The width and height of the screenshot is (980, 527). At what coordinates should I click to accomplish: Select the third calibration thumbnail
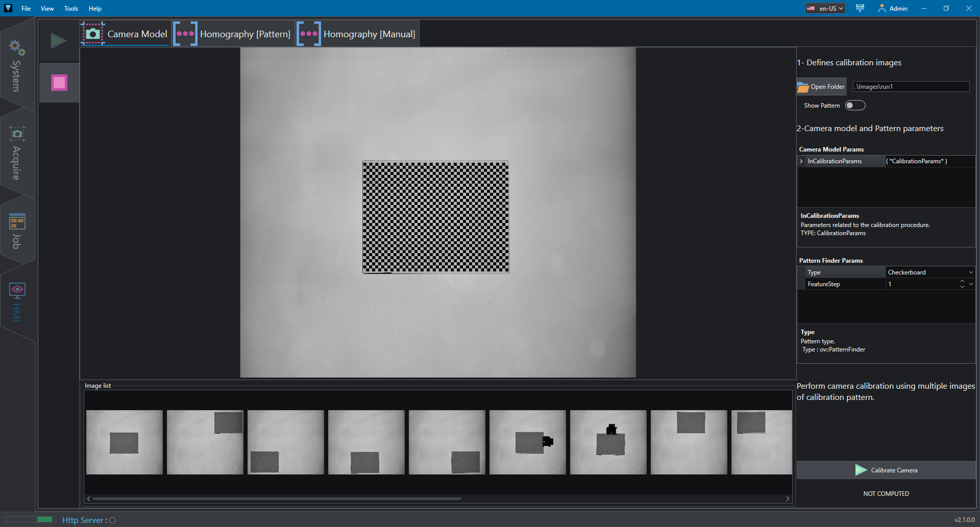(286, 442)
